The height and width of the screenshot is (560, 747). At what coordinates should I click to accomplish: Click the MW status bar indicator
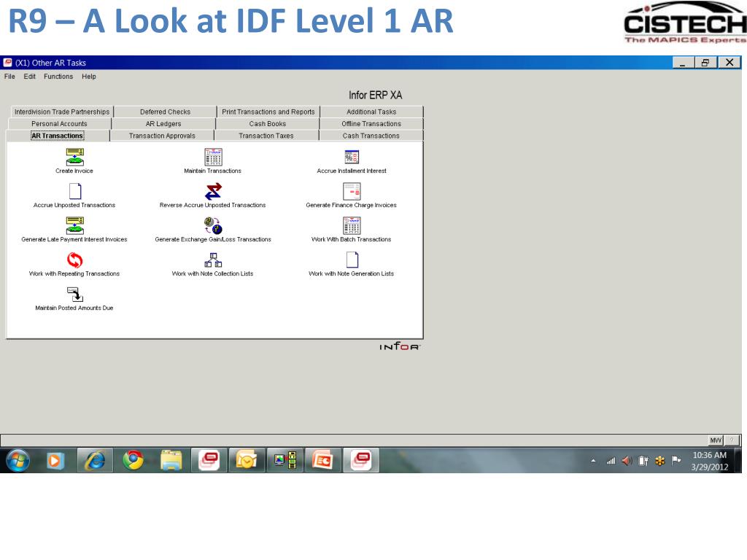click(716, 440)
